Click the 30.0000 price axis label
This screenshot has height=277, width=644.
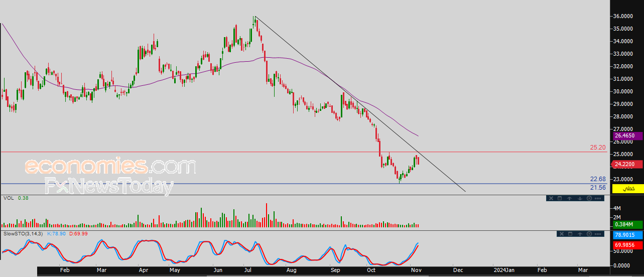pyautogui.click(x=624, y=91)
